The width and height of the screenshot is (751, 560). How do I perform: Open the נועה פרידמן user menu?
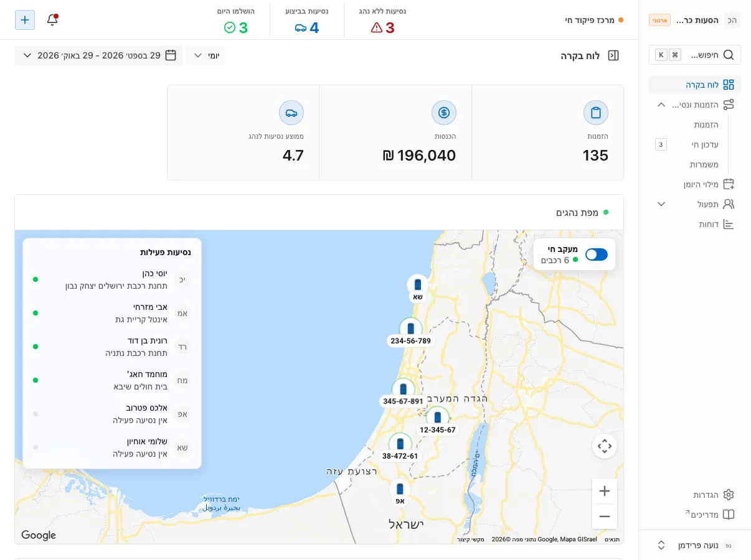pos(695,545)
